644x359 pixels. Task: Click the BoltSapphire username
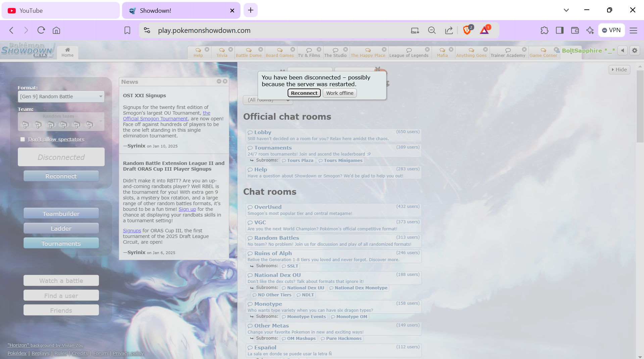tap(588, 51)
